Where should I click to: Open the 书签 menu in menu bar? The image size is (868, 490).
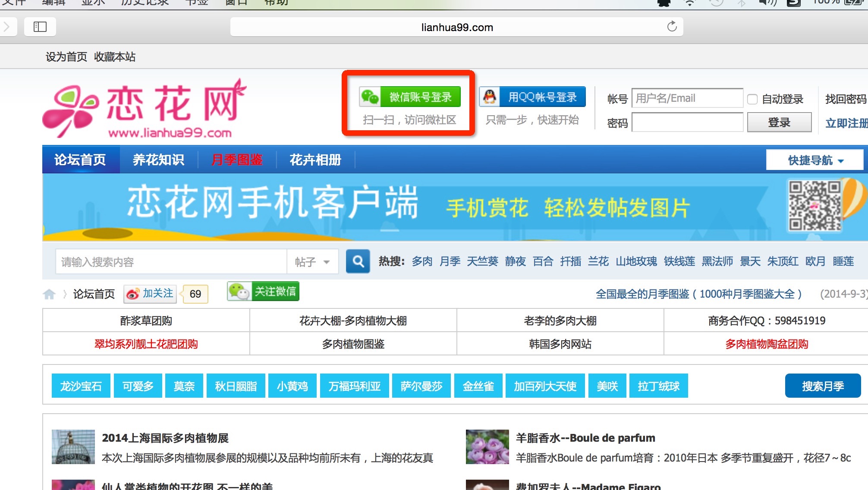click(x=197, y=3)
